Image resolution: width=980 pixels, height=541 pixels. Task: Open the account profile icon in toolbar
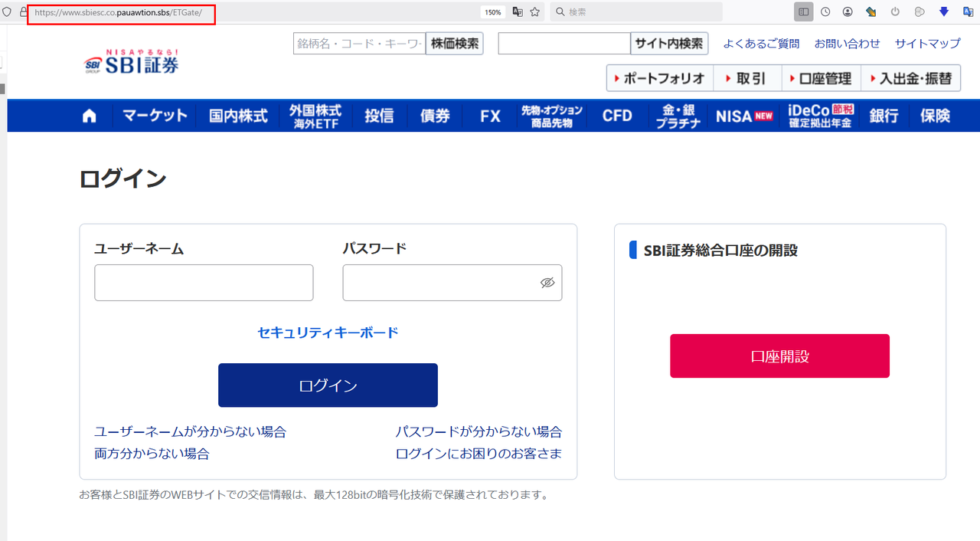[x=848, y=12]
